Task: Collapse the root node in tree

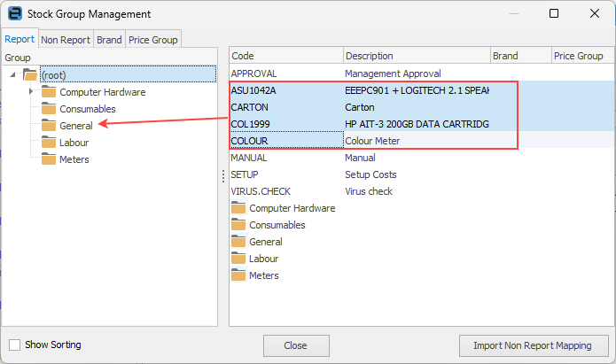Action: tap(13, 75)
